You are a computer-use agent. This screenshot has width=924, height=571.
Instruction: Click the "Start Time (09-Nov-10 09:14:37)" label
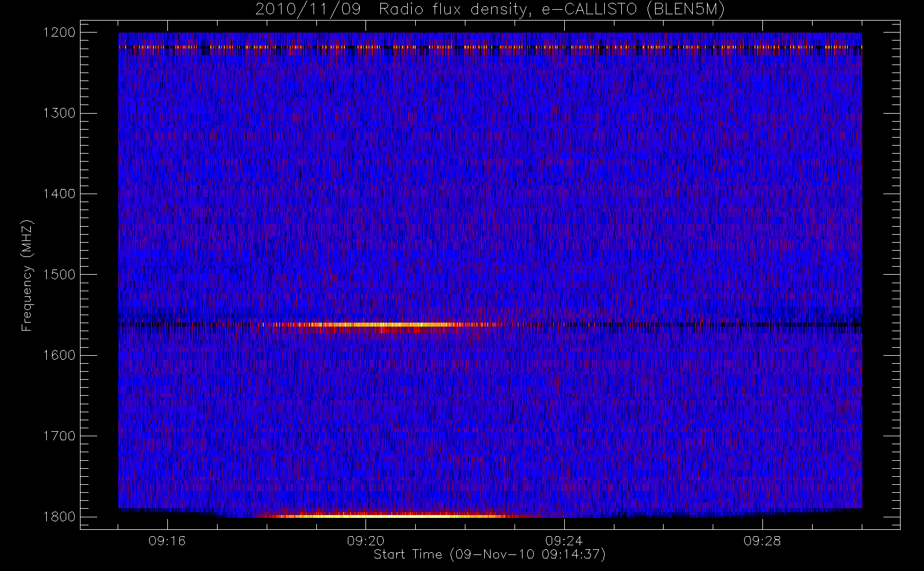click(x=489, y=554)
